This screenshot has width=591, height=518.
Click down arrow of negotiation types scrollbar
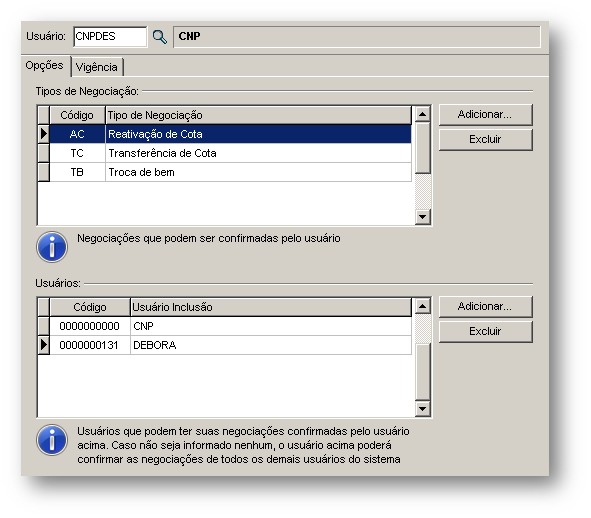tap(423, 217)
